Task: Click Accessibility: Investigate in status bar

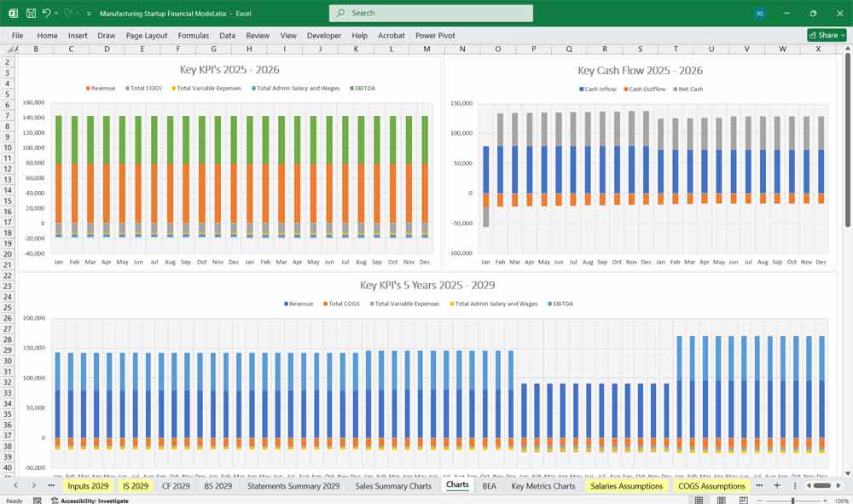Action: (x=94, y=501)
